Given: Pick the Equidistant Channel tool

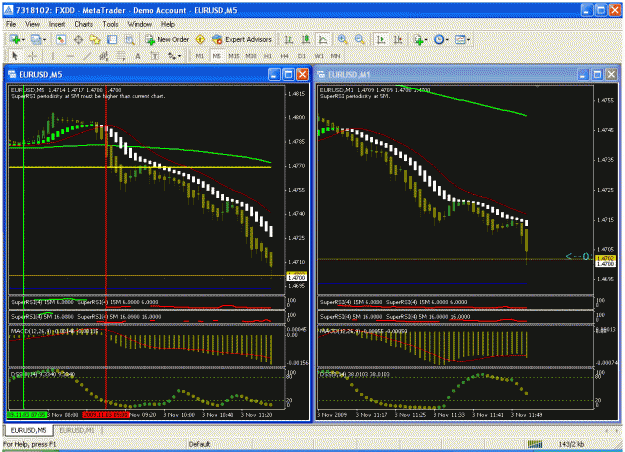Looking at the screenshot, I should tap(104, 56).
